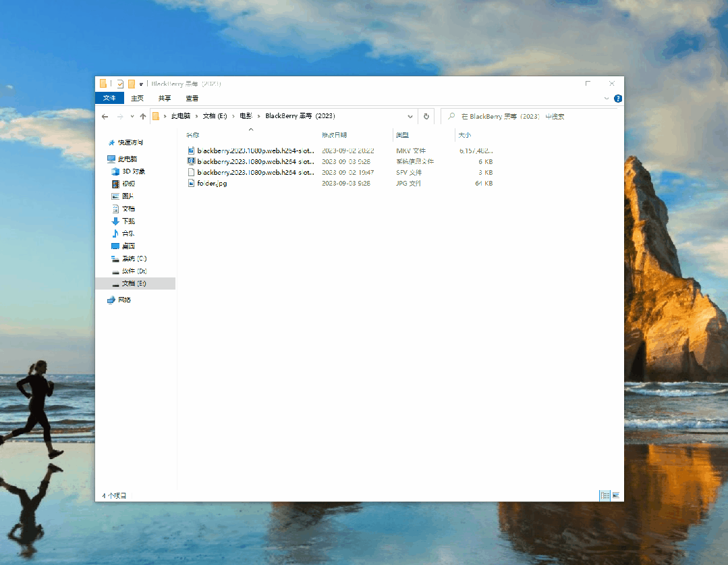Click the JPG 文件 type cell

point(408,183)
